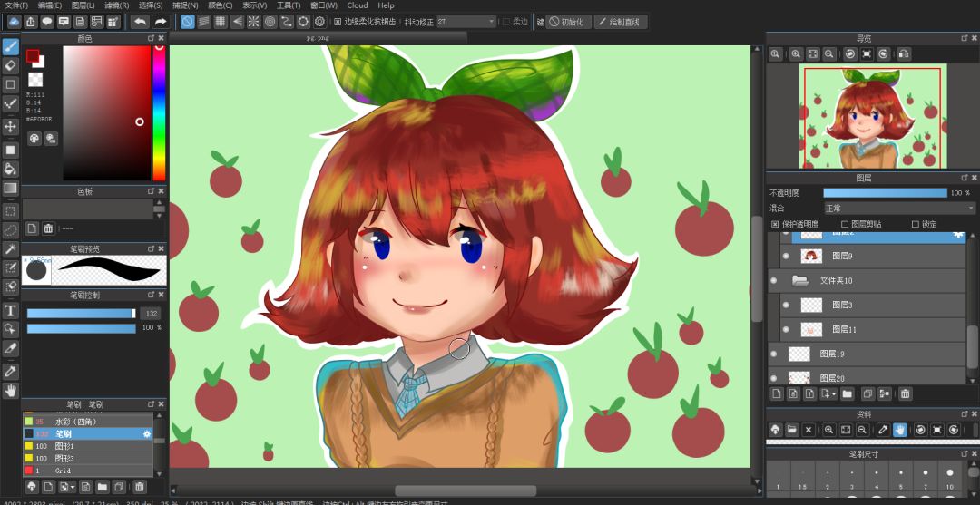This screenshot has height=505, width=980.
Task: Open the Cloud menu
Action: [x=358, y=5]
